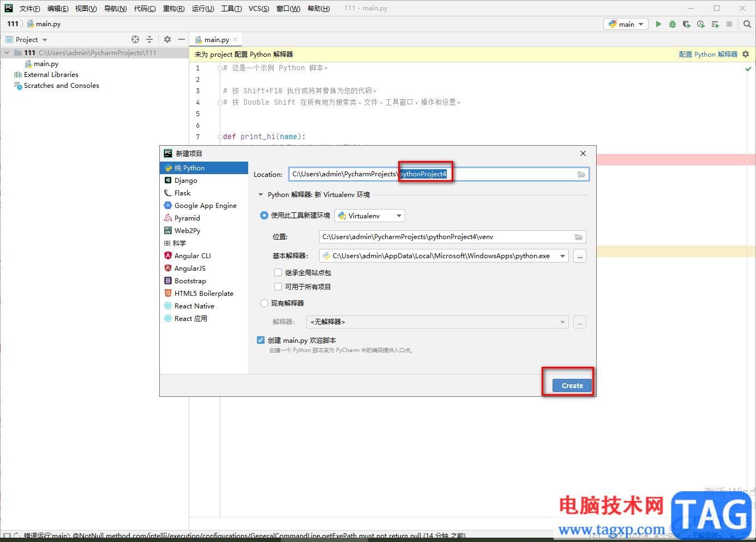Open the Virtualenv tool dropdown
This screenshot has height=542, width=756.
pos(370,216)
